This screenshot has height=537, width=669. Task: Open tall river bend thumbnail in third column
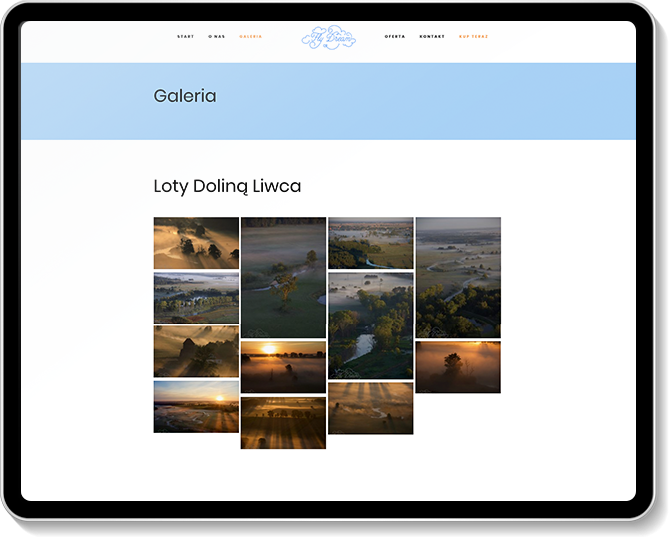click(370, 325)
